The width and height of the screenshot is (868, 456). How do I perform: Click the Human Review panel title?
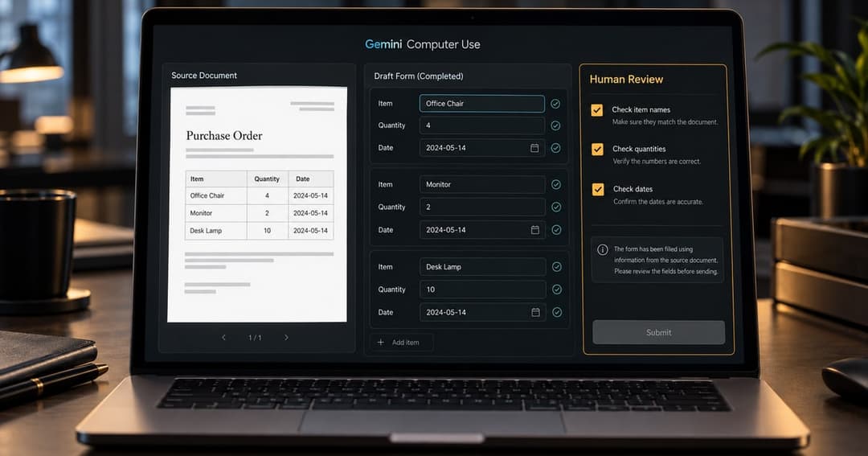626,80
